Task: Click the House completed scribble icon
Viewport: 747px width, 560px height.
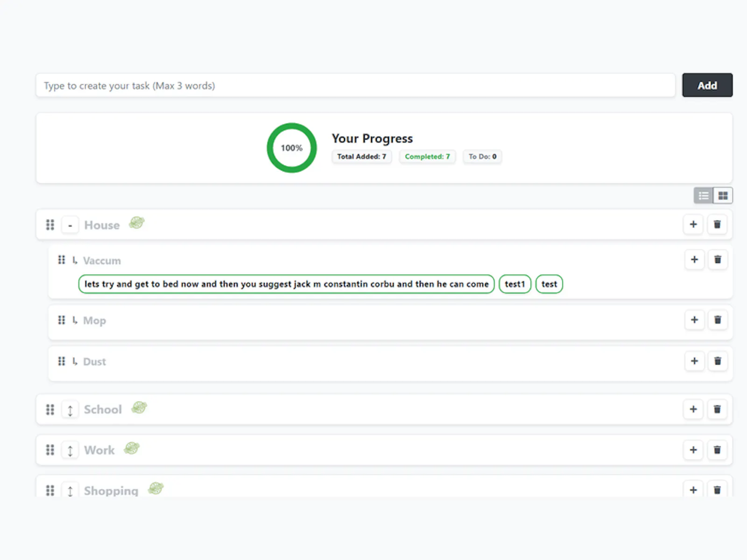Action: point(137,223)
